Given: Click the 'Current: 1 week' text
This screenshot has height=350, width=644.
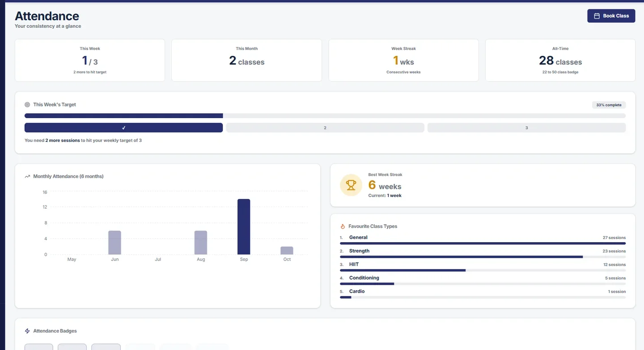Looking at the screenshot, I should [385, 196].
